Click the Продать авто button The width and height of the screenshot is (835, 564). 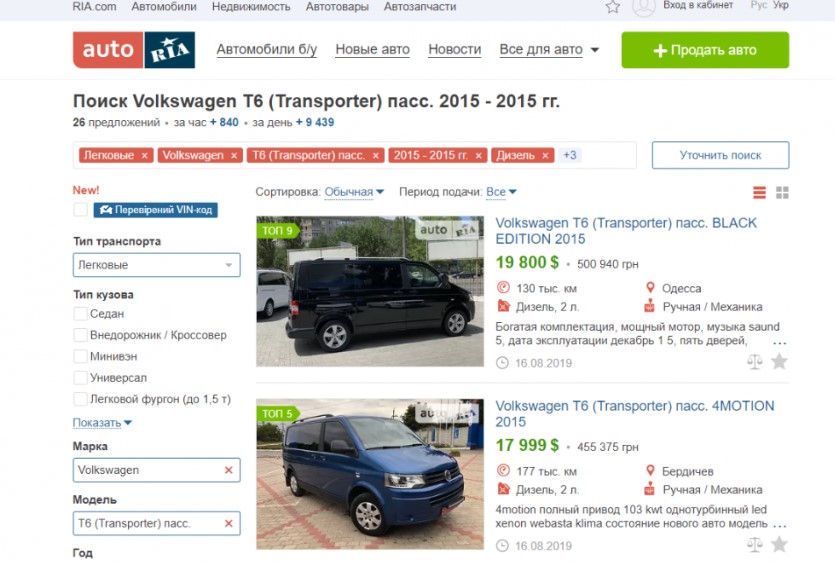tap(705, 50)
